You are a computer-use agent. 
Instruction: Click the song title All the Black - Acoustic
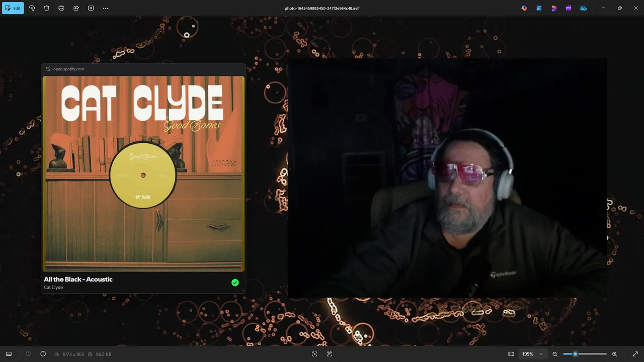78,279
